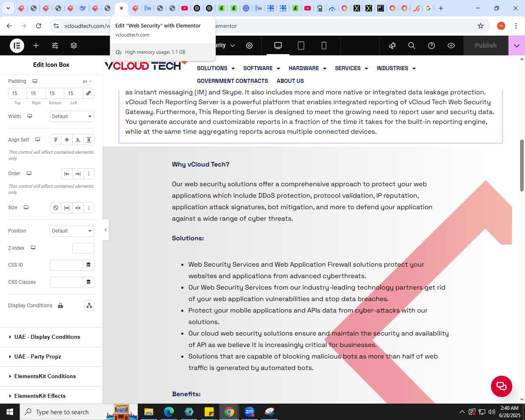Viewport: 525px width, 420px height.
Task: Click the Z-Index input field
Action: click(x=83, y=248)
